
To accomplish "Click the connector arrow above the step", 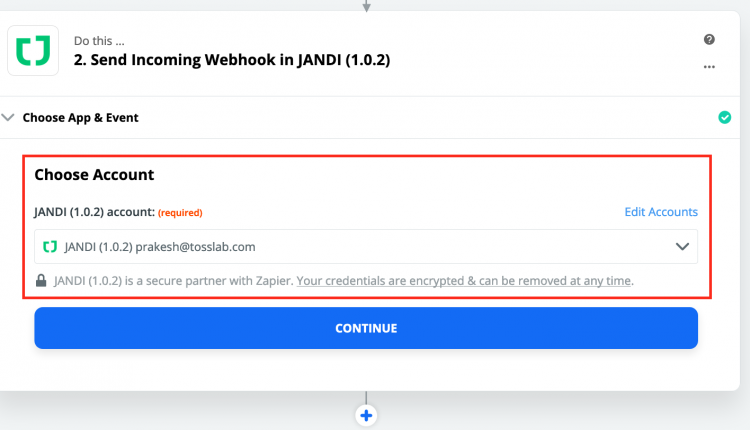I will tap(366, 6).
